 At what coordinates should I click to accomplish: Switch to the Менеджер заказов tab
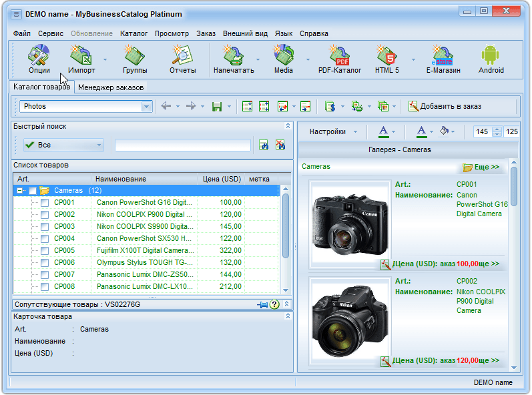coord(110,87)
